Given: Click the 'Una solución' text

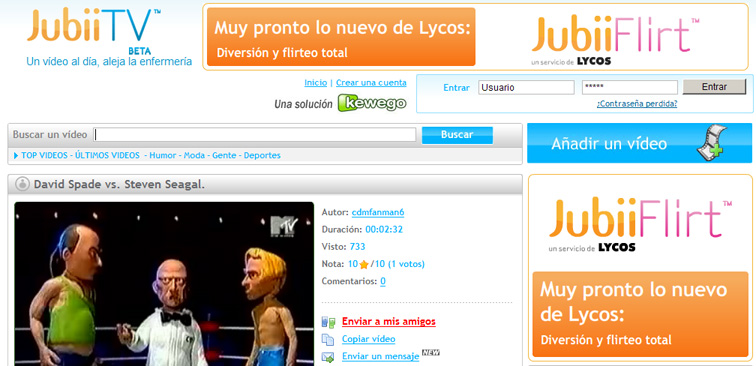Looking at the screenshot, I should [303, 104].
